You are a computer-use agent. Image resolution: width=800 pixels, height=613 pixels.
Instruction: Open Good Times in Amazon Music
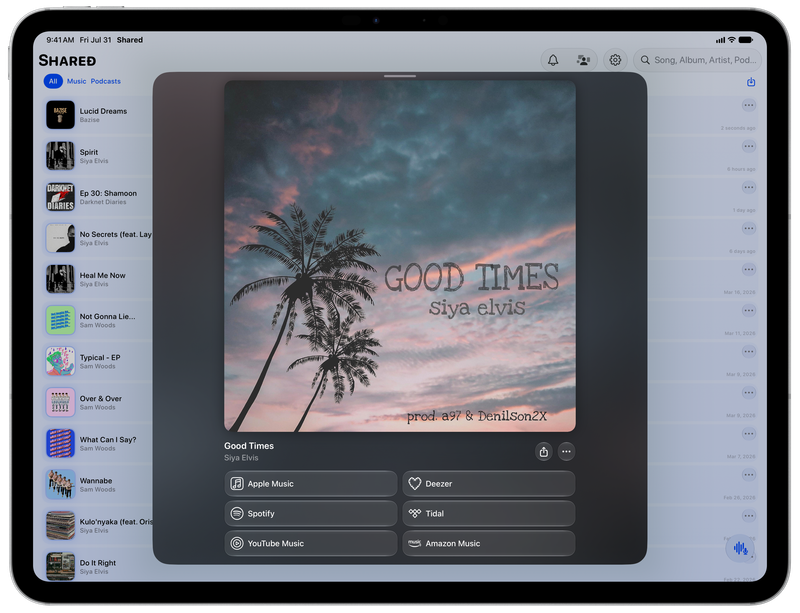tap(489, 544)
